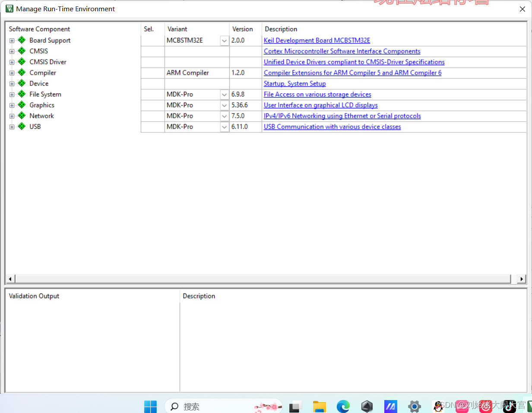Image resolution: width=532 pixels, height=413 pixels.
Task: Expand the USB tree node
Action: [x=12, y=127]
